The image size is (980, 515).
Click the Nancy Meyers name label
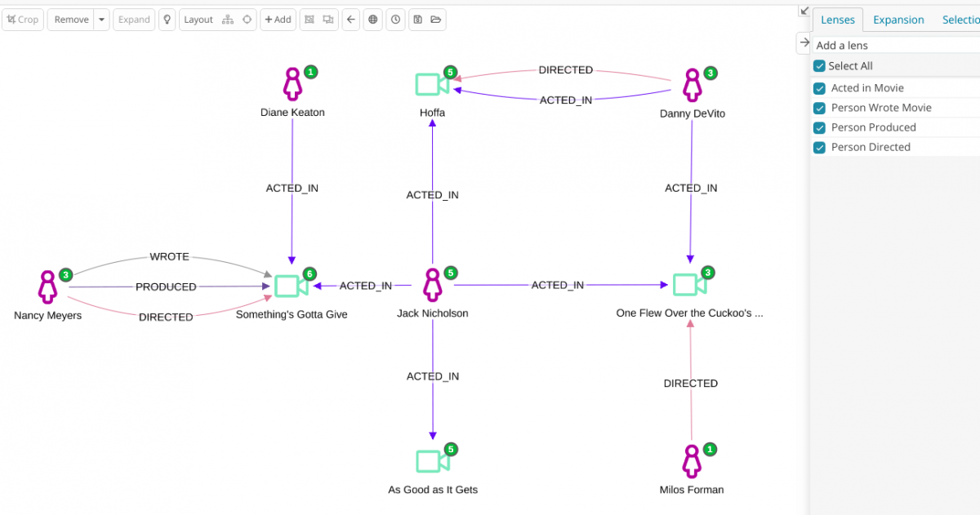tap(48, 316)
